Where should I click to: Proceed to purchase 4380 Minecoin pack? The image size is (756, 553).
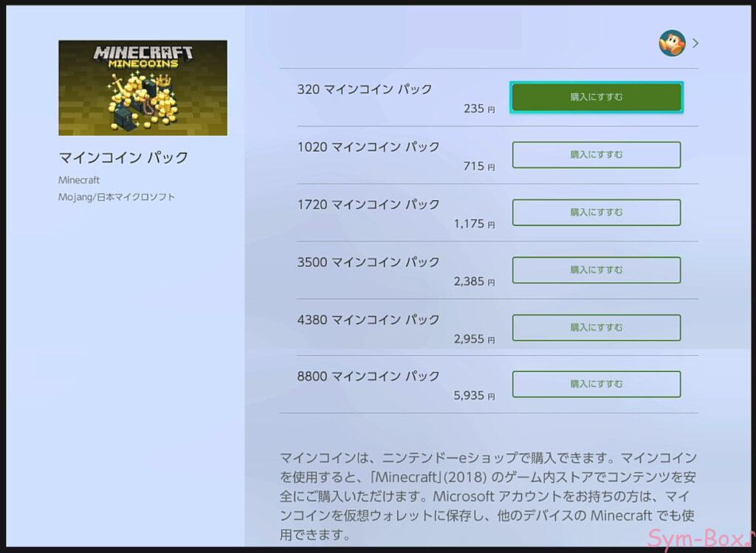coord(597,327)
